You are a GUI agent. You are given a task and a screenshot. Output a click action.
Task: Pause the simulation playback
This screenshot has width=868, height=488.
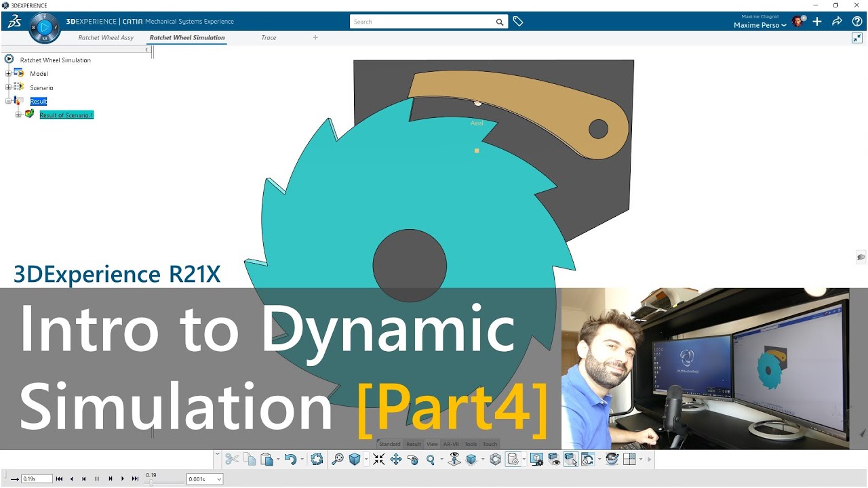point(97,479)
